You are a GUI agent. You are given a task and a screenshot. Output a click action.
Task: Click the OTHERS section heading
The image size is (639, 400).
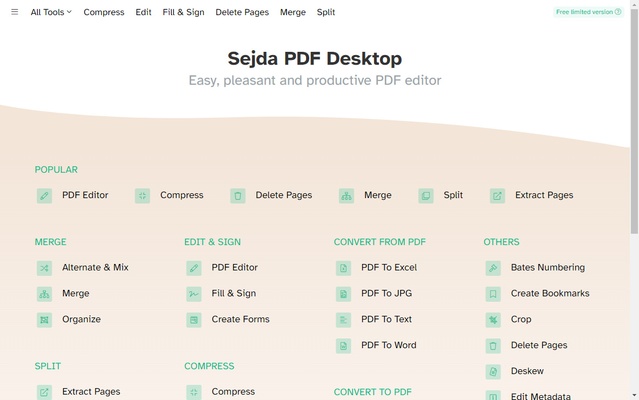[x=501, y=242]
